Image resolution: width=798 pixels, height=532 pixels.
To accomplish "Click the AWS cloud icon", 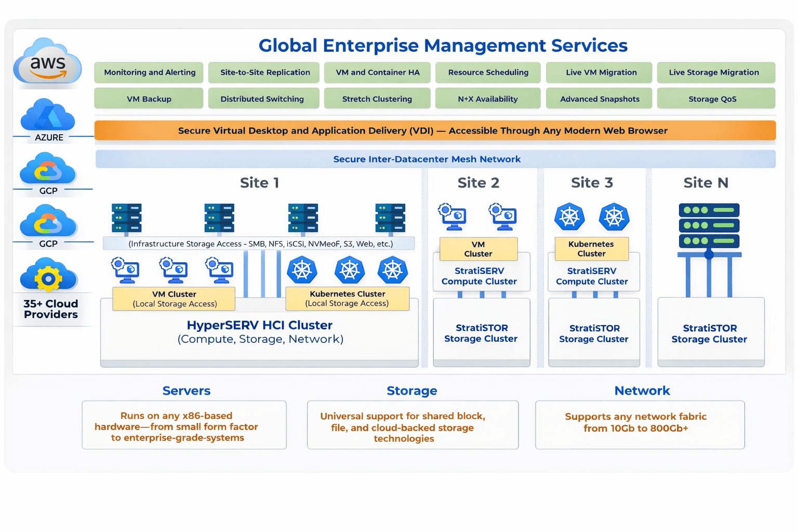I will [x=47, y=62].
